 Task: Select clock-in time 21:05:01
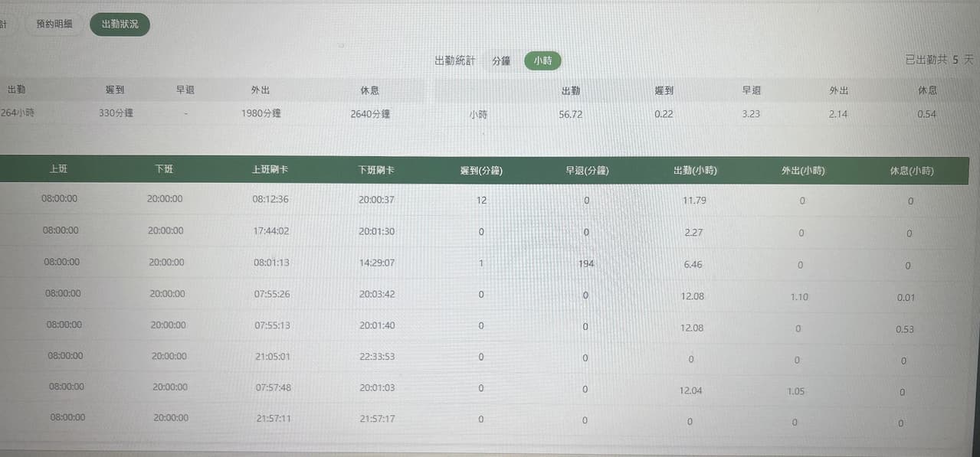click(273, 356)
